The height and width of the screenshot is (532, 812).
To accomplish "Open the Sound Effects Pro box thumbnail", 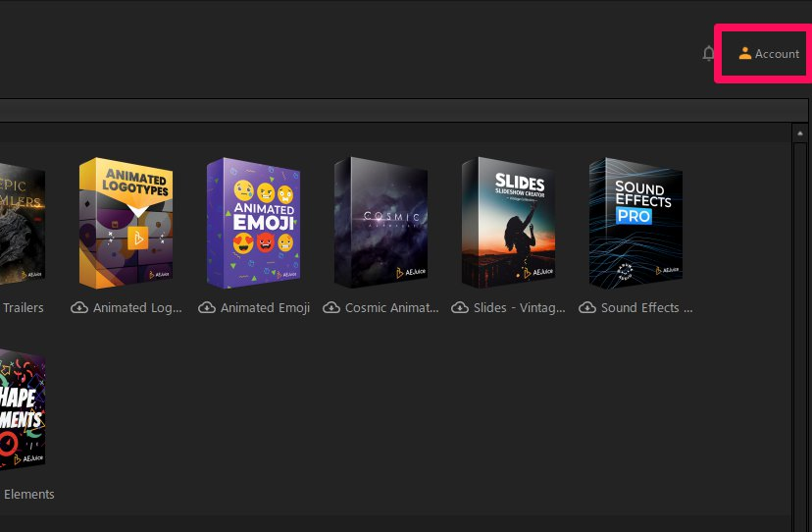I will click(635, 223).
